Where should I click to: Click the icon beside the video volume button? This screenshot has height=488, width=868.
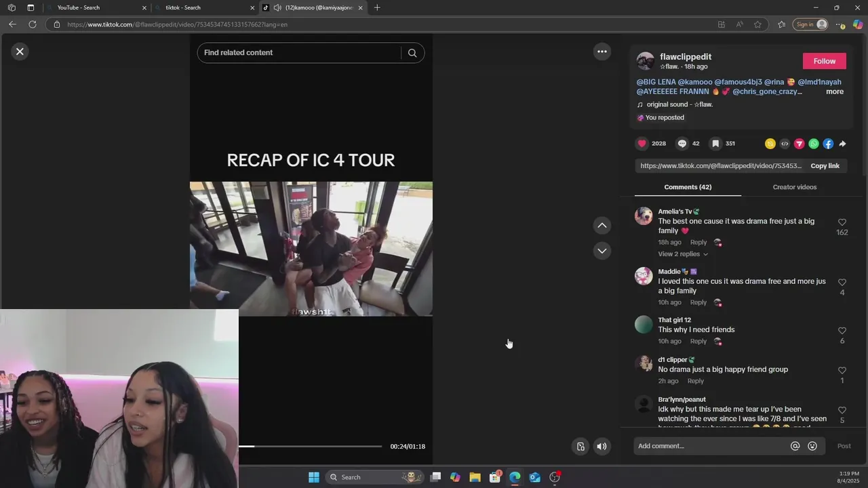point(580,446)
